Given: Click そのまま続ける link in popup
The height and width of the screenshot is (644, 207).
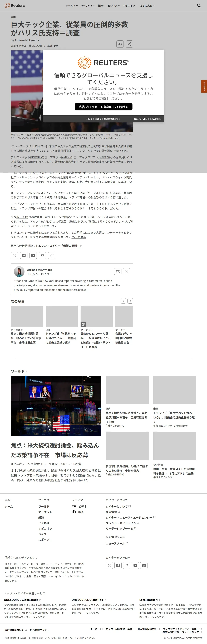Looking at the screenshot, I should 94,119.
